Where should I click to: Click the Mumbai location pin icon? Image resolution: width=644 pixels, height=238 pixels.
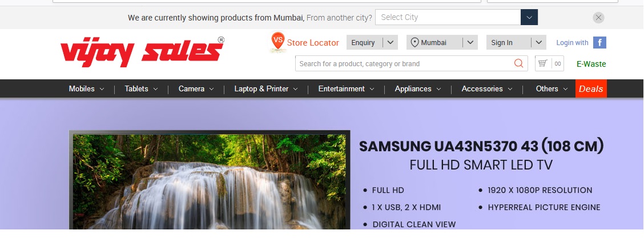click(x=415, y=43)
